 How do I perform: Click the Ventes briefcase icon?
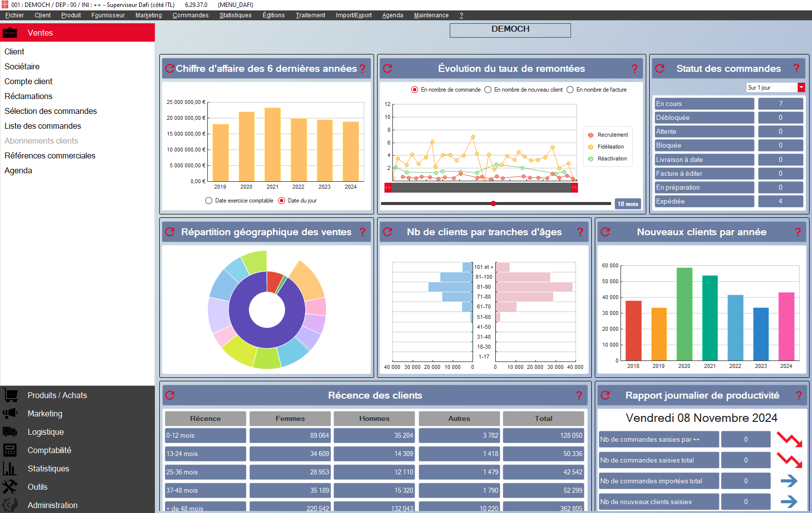(x=10, y=33)
